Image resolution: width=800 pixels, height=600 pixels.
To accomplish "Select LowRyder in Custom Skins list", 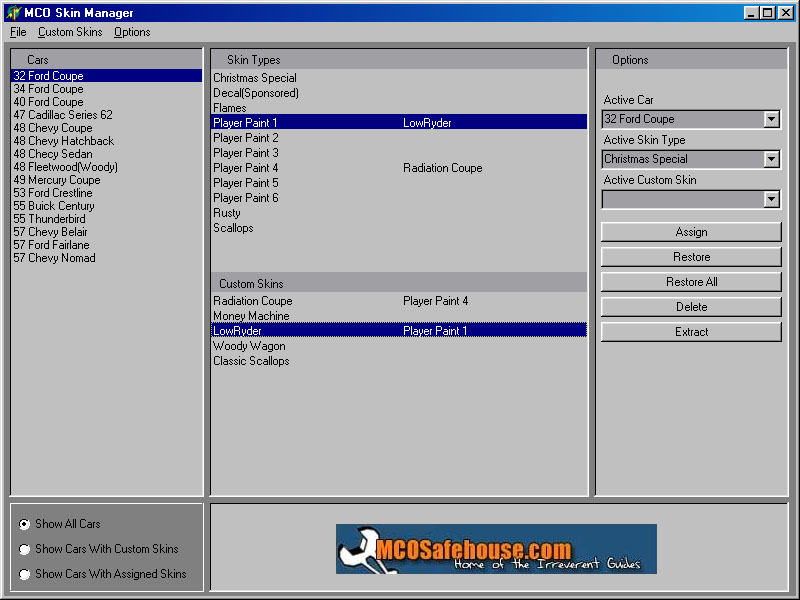I will (399, 331).
